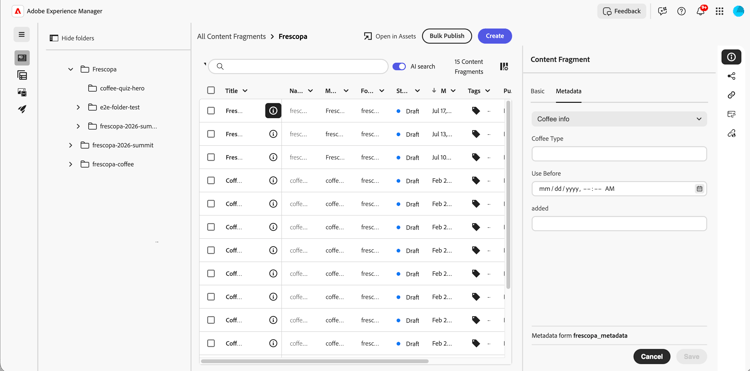
Task: Open calendar picker in Use Before field
Action: click(699, 189)
